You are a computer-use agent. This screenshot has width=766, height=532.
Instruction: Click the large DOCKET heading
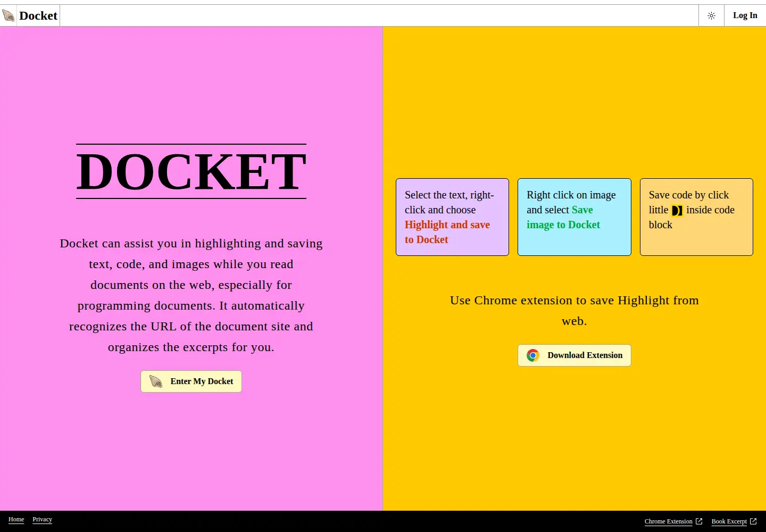tap(191, 171)
